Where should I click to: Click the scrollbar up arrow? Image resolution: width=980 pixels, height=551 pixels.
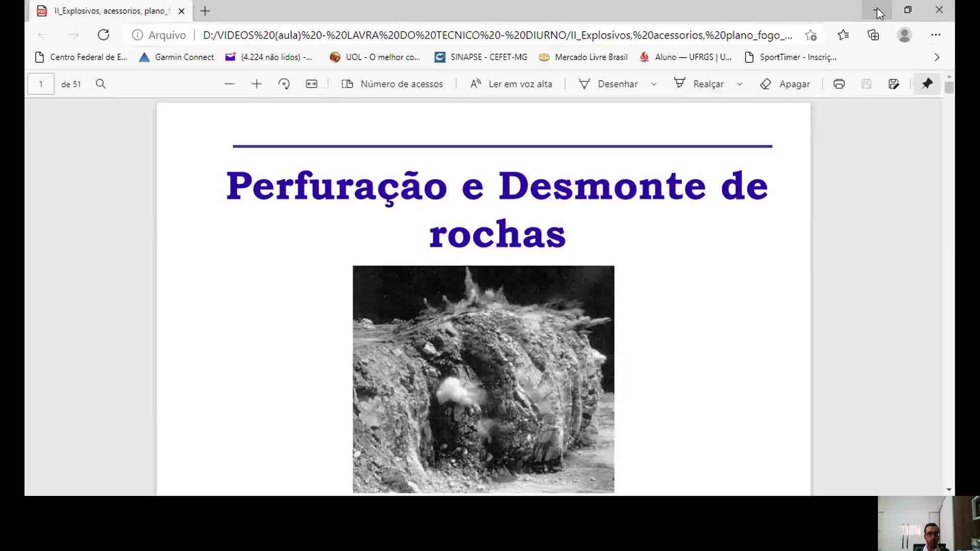(949, 76)
